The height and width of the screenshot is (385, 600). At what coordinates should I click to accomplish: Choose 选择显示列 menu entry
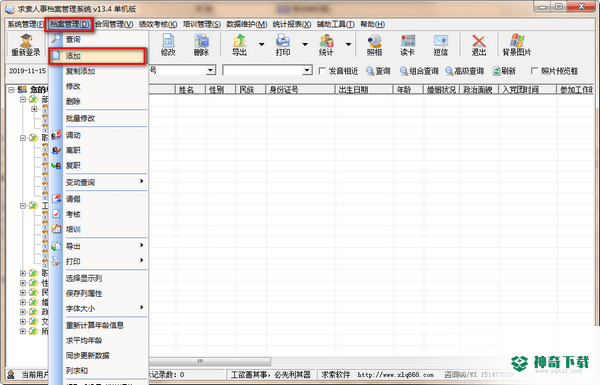coord(99,278)
